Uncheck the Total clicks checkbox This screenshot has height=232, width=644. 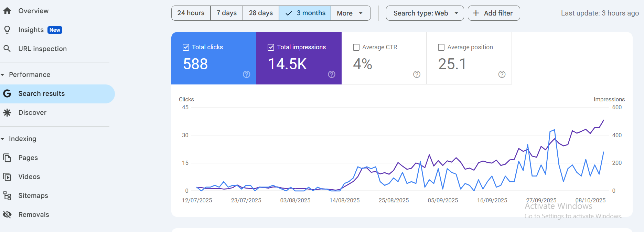coord(186,47)
